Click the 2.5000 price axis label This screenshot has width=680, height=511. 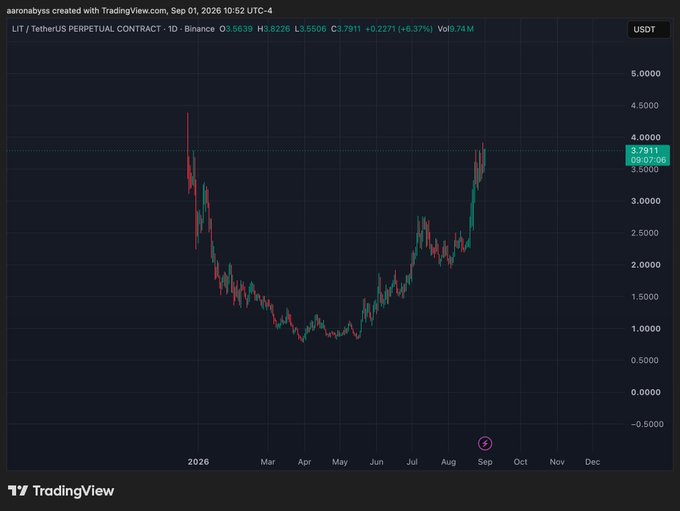[x=644, y=233]
